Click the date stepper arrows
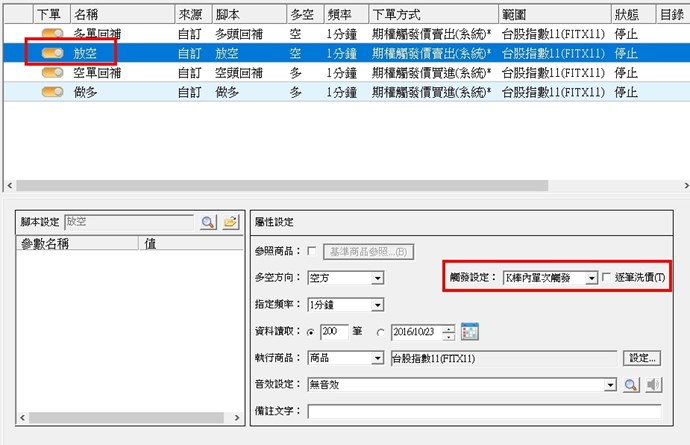Image resolution: width=690 pixels, height=445 pixels. (x=450, y=332)
